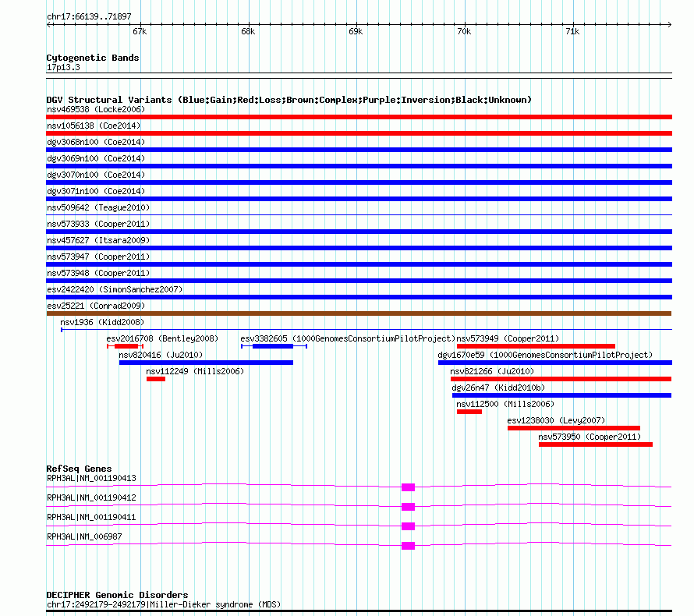Click the small red bar of nsv112249

[x=156, y=379]
